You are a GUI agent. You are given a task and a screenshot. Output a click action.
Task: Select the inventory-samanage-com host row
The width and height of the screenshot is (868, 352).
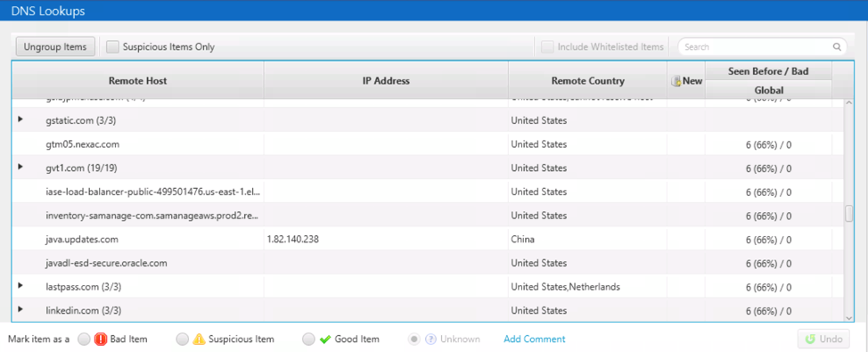(428, 216)
